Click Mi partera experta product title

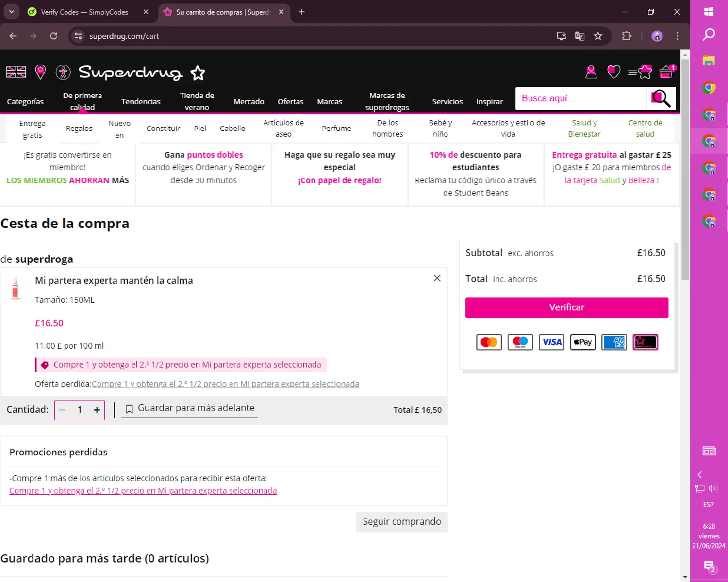114,280
